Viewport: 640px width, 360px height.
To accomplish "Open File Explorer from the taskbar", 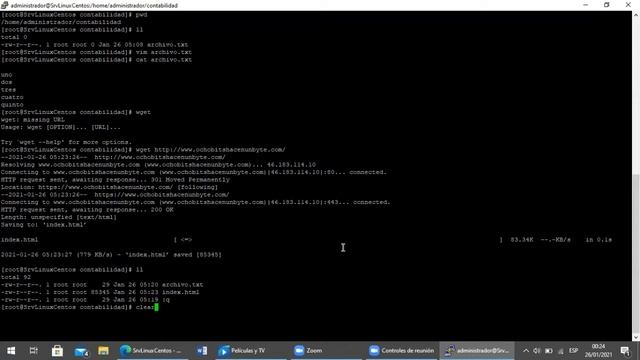I will [103, 351].
